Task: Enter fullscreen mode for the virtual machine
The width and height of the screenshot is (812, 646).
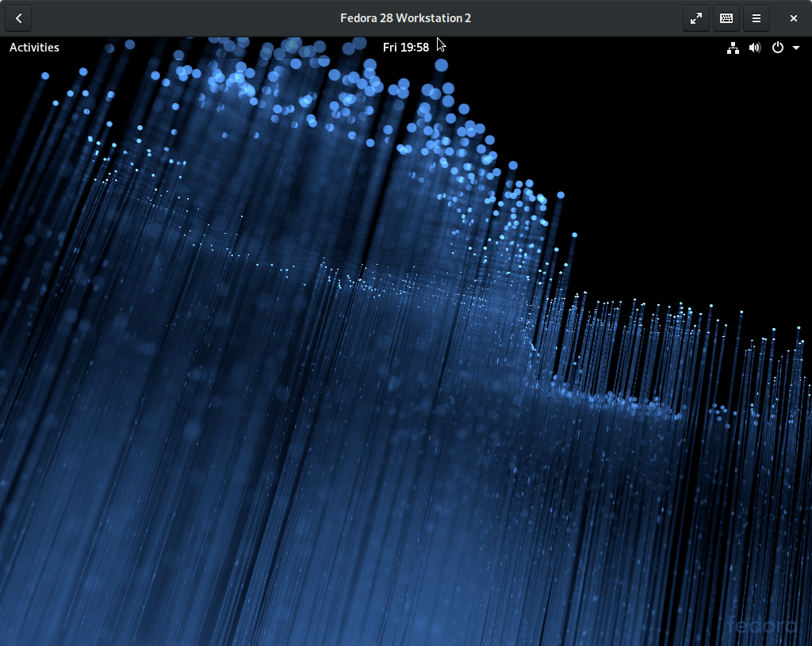Action: coord(695,18)
